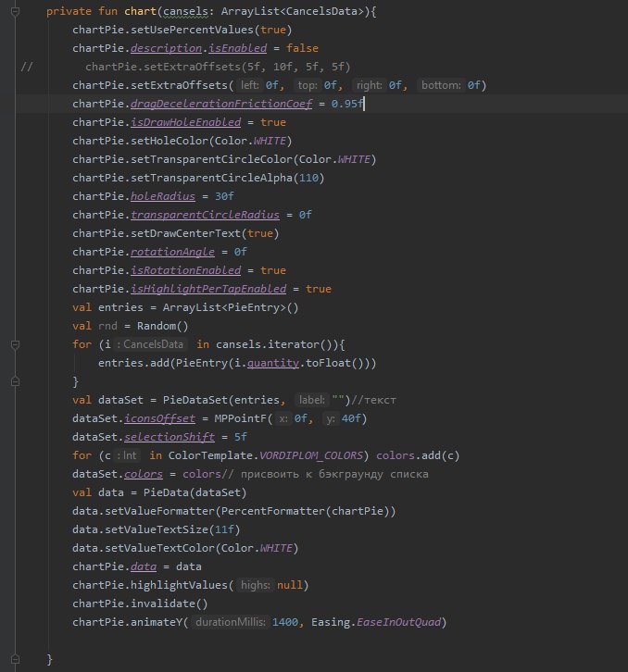Click the 'private' keyword
This screenshot has height=672, width=628.
[x=69, y=12]
